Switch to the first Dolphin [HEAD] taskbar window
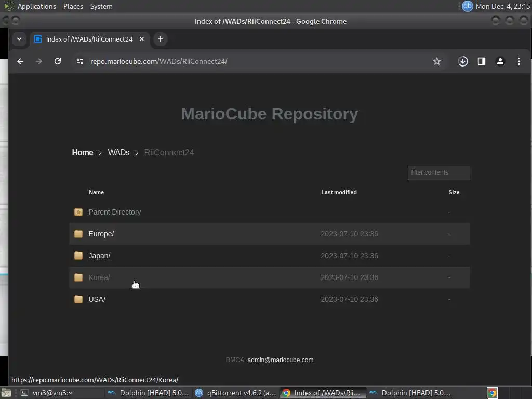This screenshot has height=399, width=532. [x=148, y=393]
